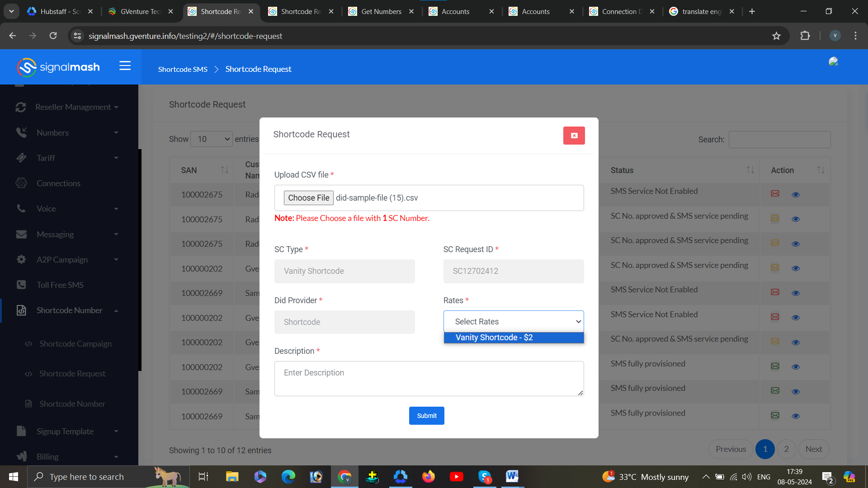The height and width of the screenshot is (488, 868).
Task: Change the show entries count dropdown
Action: pyautogui.click(x=212, y=139)
